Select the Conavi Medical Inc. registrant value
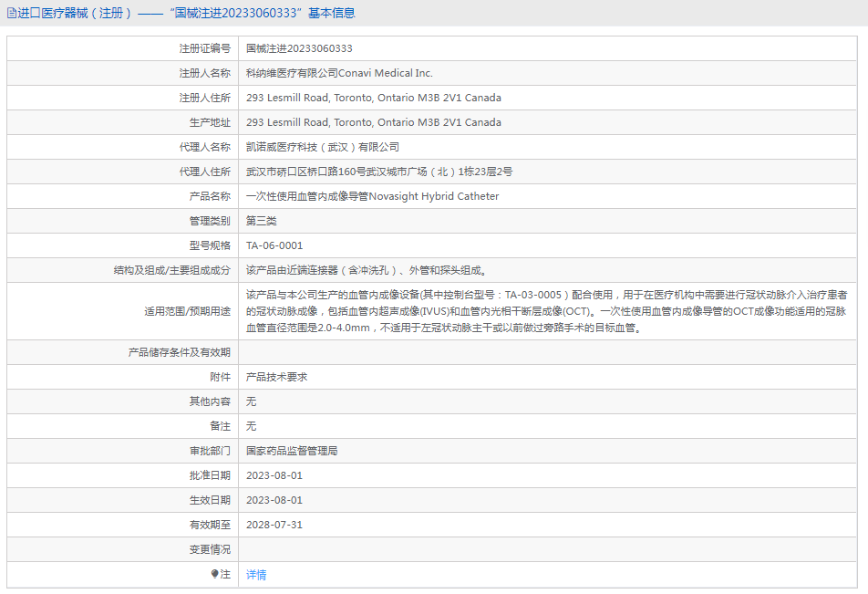 (339, 73)
